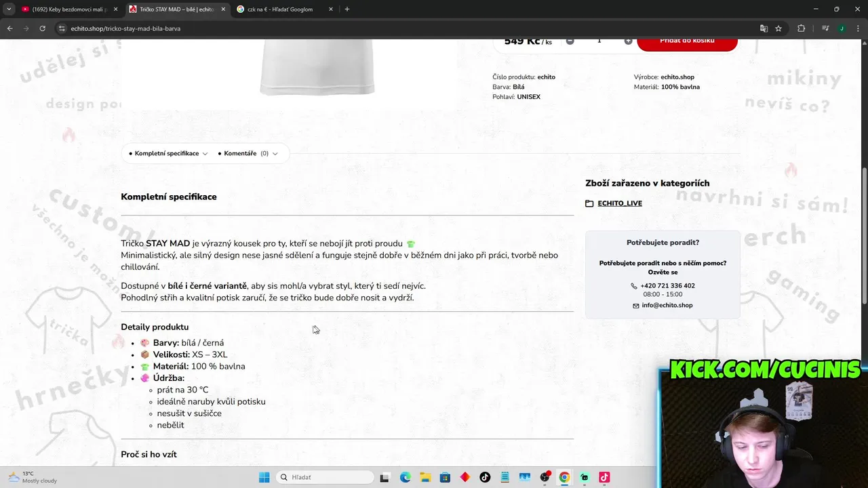The height and width of the screenshot is (488, 868).
Task: Click the address bar URL field
Action: tap(407, 28)
